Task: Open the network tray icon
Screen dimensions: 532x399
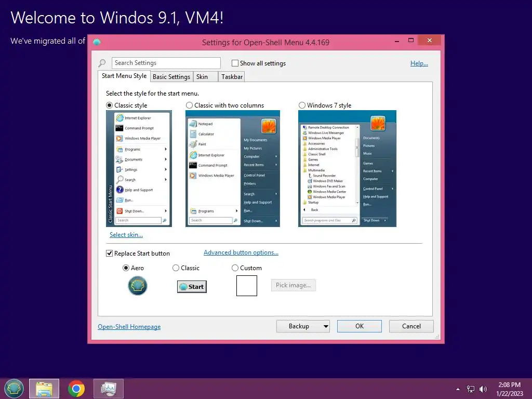Action: pos(471,389)
